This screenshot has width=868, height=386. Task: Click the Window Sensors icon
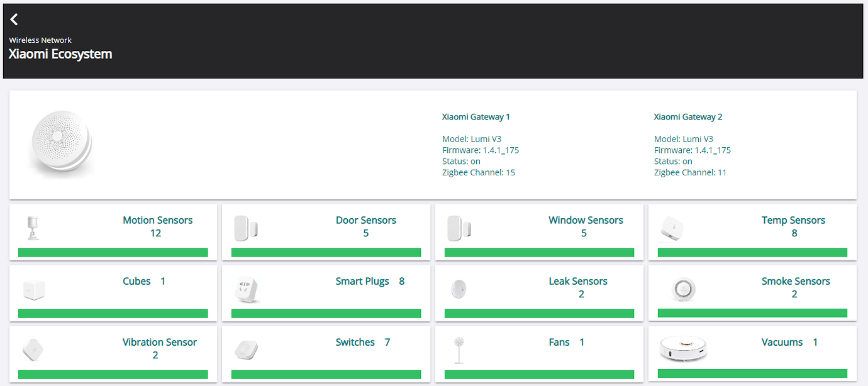pyautogui.click(x=459, y=228)
